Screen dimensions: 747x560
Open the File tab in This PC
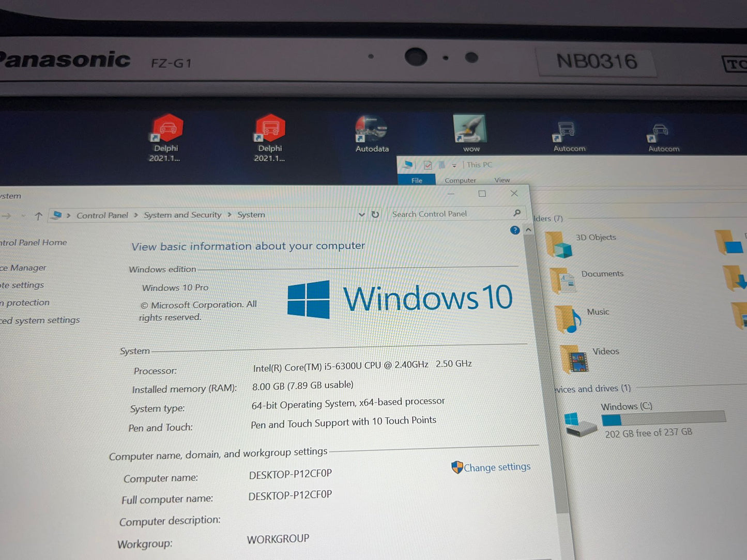click(x=417, y=180)
